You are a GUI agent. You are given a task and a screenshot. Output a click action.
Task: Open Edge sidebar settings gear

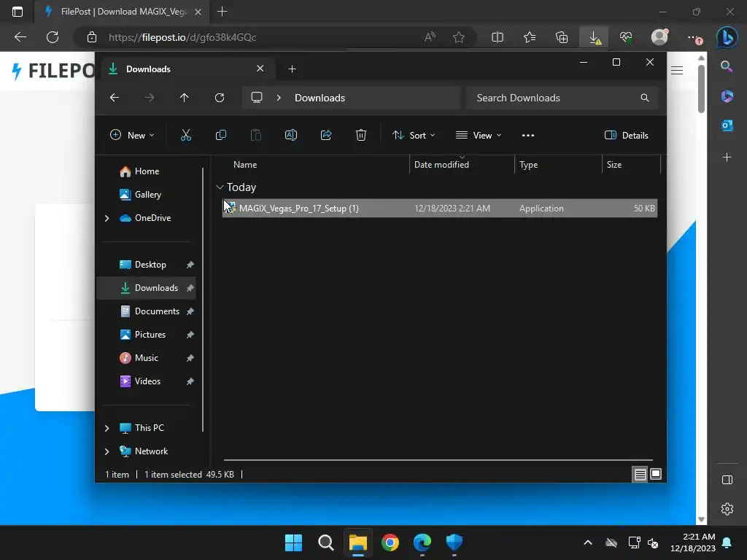tap(727, 508)
